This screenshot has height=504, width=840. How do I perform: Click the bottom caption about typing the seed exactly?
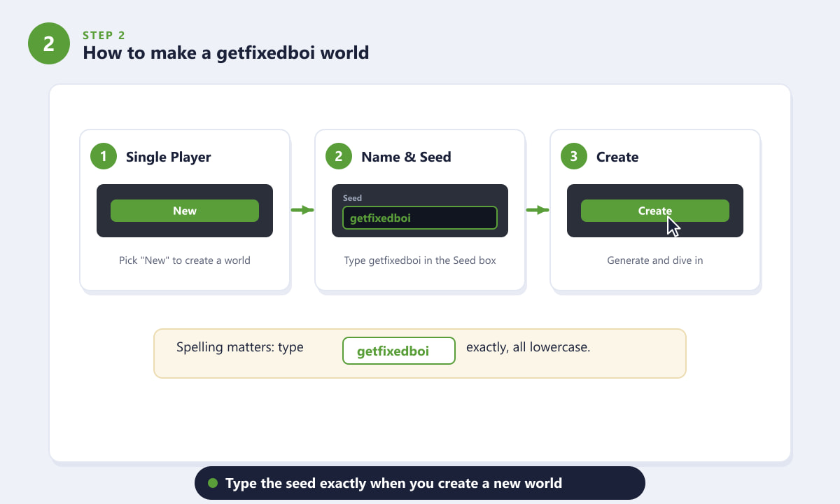point(393,483)
